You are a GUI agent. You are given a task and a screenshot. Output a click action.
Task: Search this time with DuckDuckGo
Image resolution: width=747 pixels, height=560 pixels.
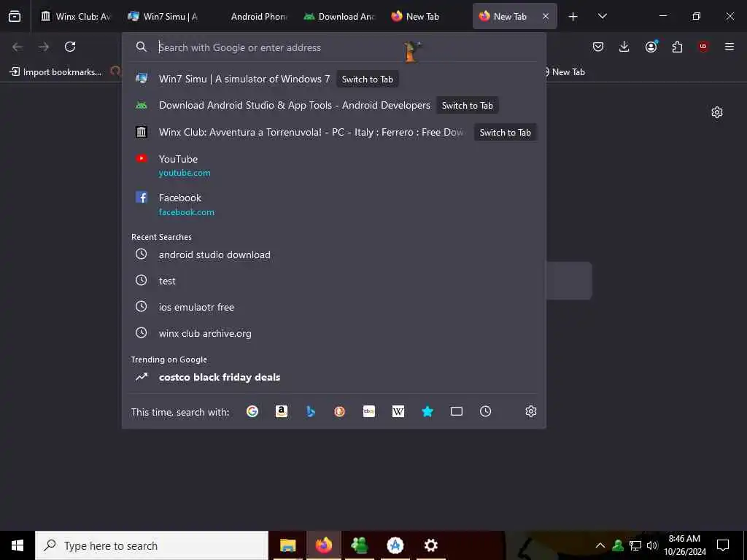tap(340, 411)
